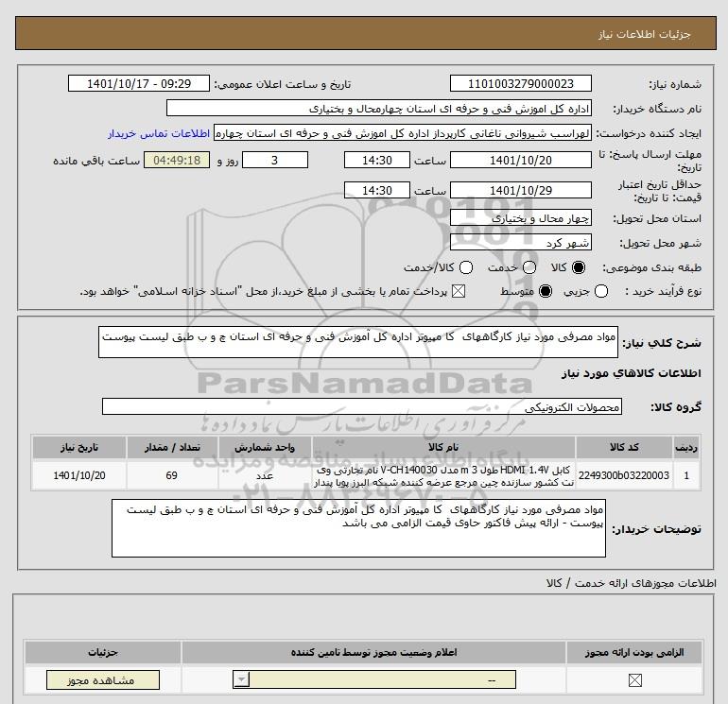Click the اعلام وضعیت مجوز column header
Viewport: 728px width, 704px height.
click(373, 652)
